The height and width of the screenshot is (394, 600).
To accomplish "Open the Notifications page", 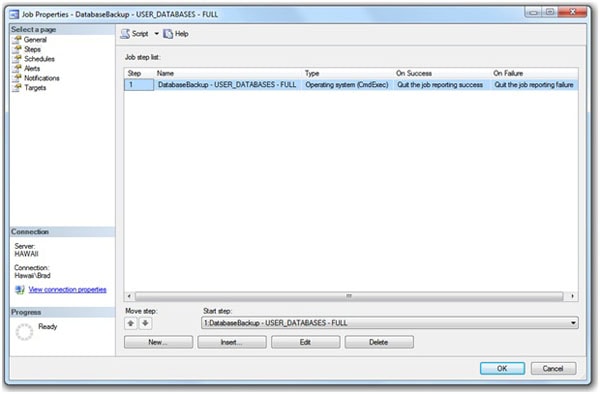I will pos(42,78).
